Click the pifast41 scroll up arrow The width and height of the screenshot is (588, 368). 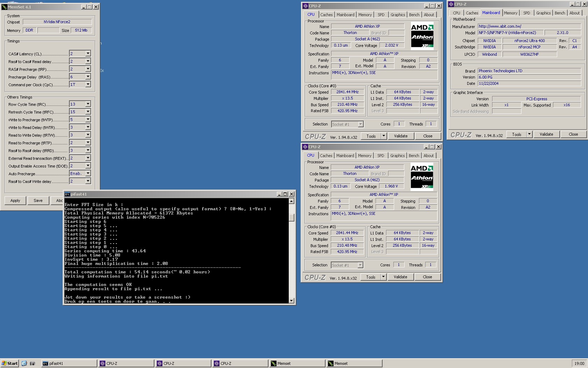[x=291, y=201]
